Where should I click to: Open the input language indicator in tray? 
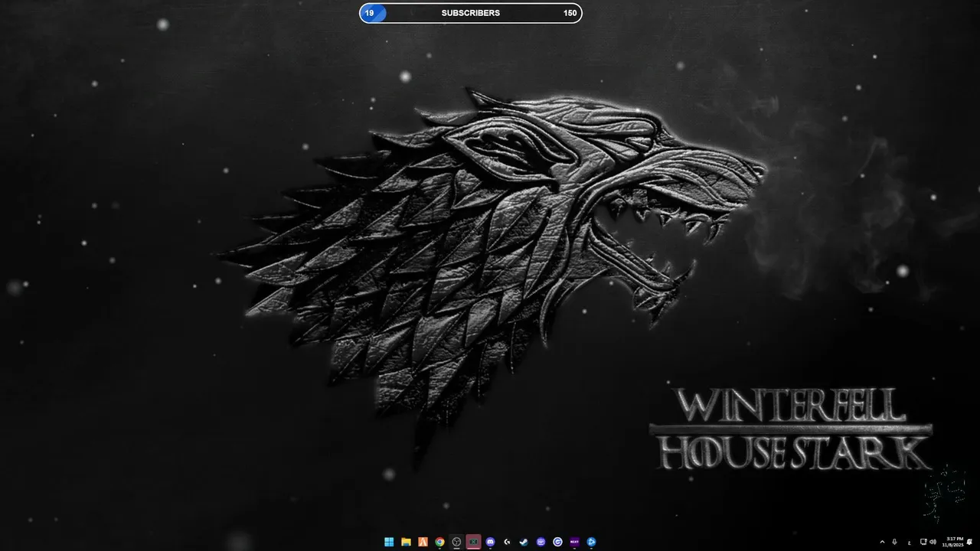click(x=910, y=542)
